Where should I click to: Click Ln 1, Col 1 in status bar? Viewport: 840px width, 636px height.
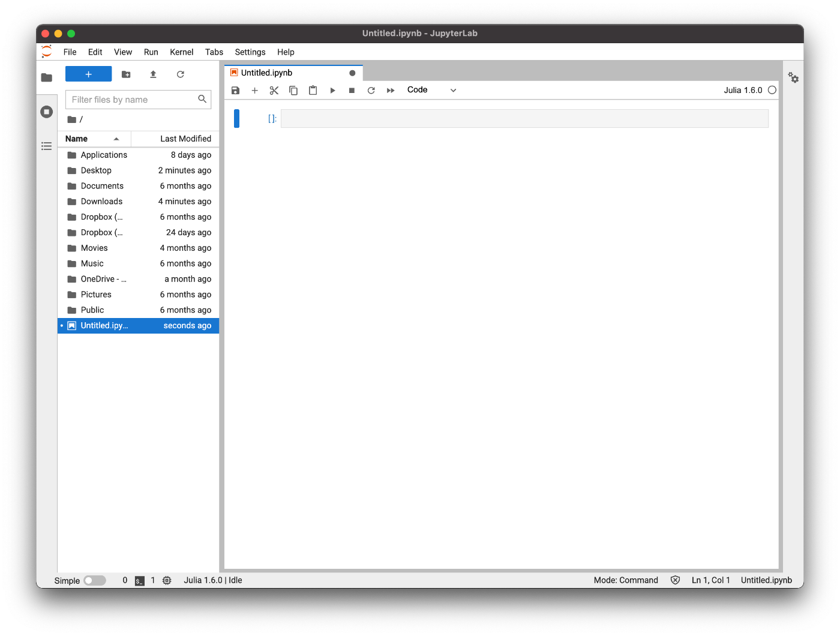coord(711,580)
